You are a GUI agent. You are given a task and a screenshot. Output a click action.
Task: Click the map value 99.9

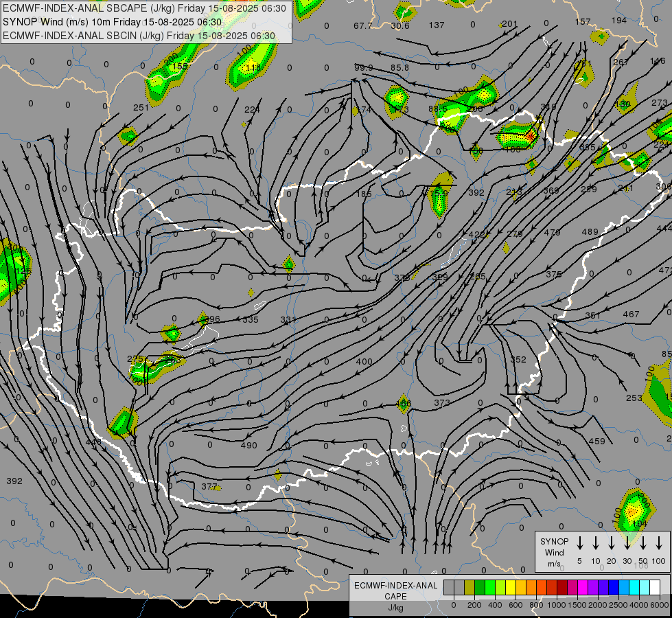click(x=363, y=68)
